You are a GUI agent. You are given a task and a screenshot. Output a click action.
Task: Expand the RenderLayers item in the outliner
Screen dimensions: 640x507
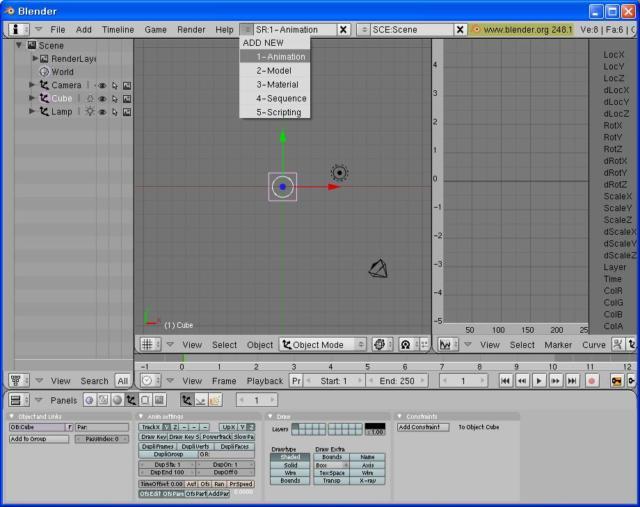click(x=36, y=58)
